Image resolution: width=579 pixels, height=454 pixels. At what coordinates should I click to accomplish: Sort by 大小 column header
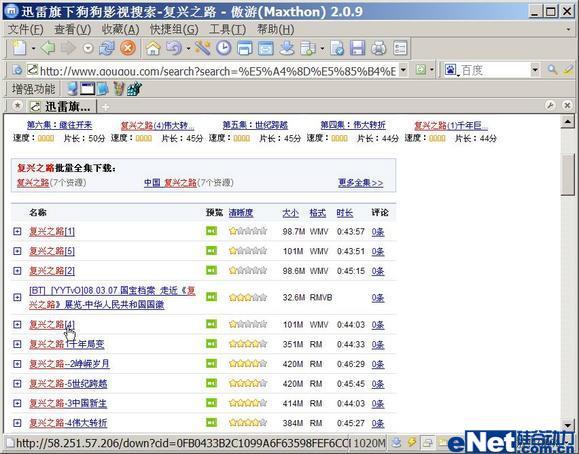290,212
